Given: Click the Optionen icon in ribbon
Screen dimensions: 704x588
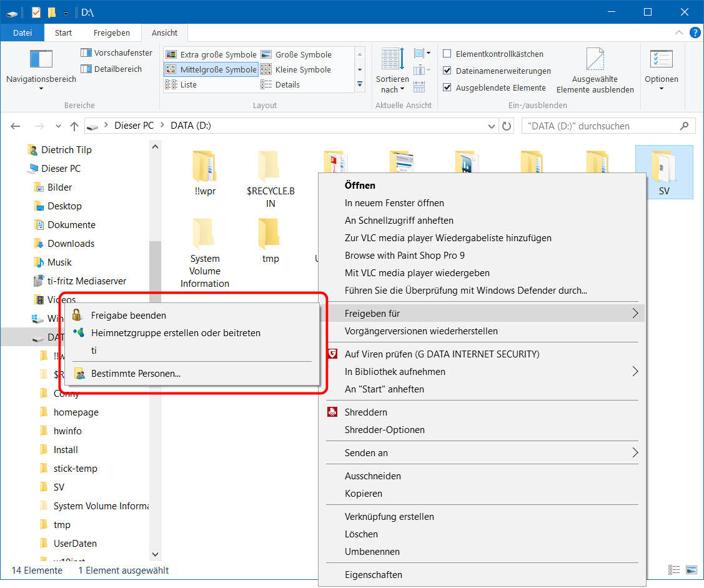Looking at the screenshot, I should click(661, 59).
